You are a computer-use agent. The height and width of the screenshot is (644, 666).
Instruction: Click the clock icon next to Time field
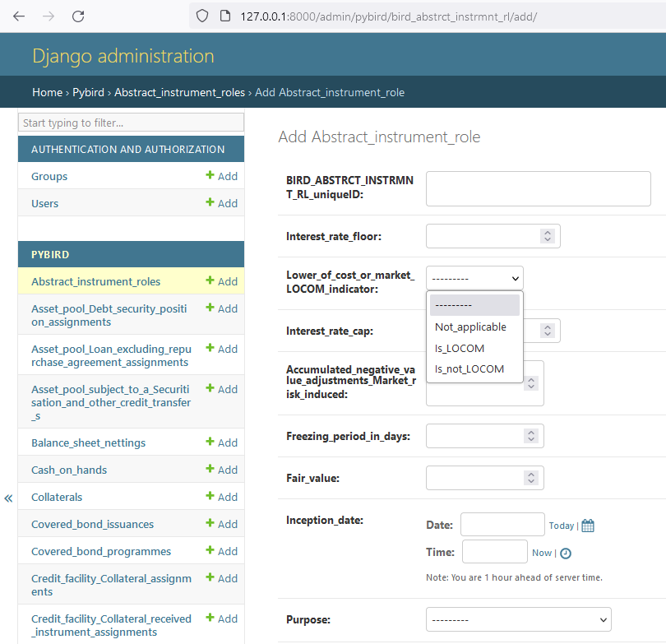pyautogui.click(x=566, y=554)
